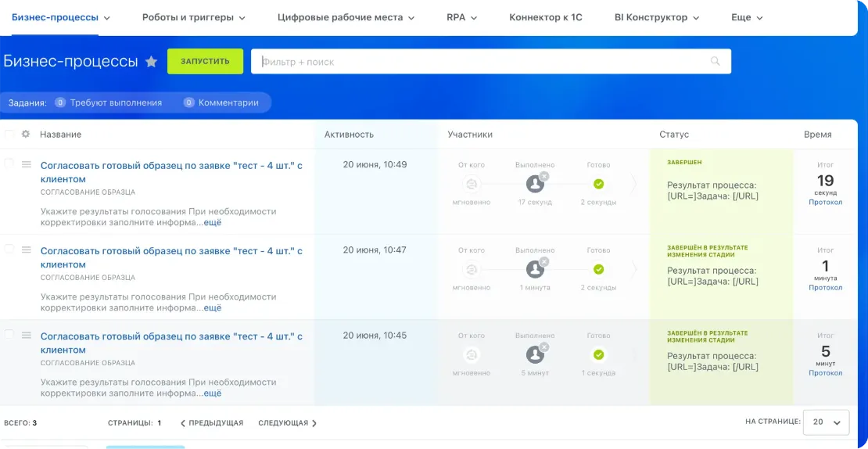Toggle the select-all checkbox in table header
The image size is (868, 449).
click(x=9, y=134)
